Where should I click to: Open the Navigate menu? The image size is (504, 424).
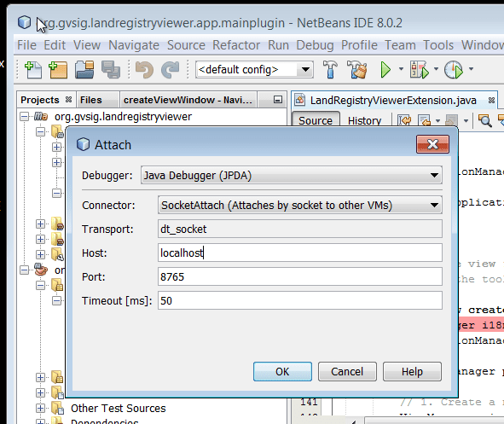[x=134, y=45]
